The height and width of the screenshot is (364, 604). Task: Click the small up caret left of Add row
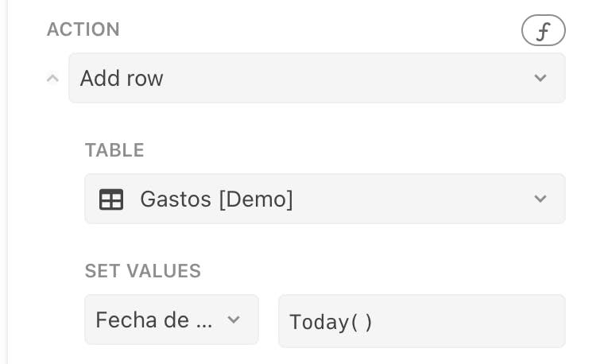[x=52, y=78]
